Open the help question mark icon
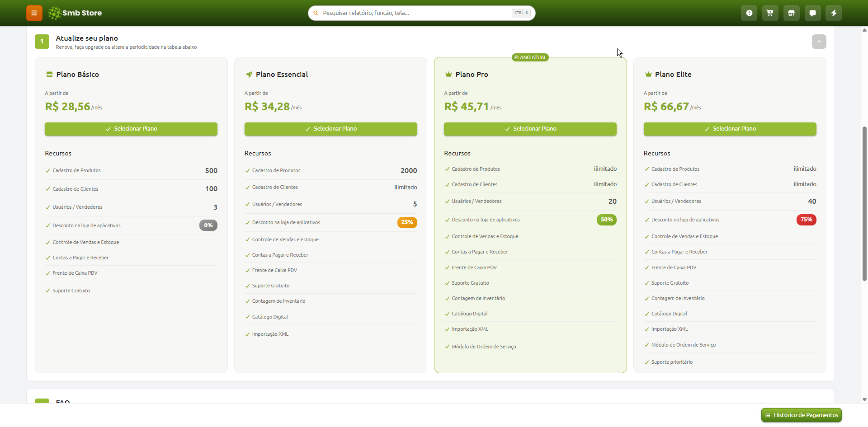 pos(749,13)
